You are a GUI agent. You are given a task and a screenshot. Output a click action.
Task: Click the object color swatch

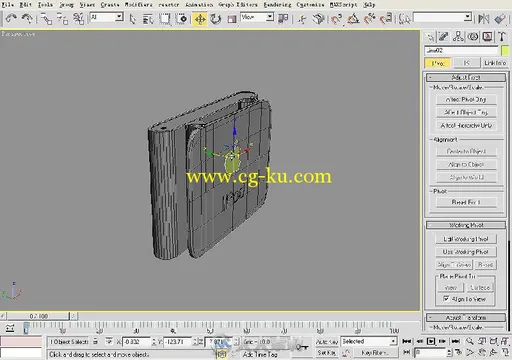point(505,50)
